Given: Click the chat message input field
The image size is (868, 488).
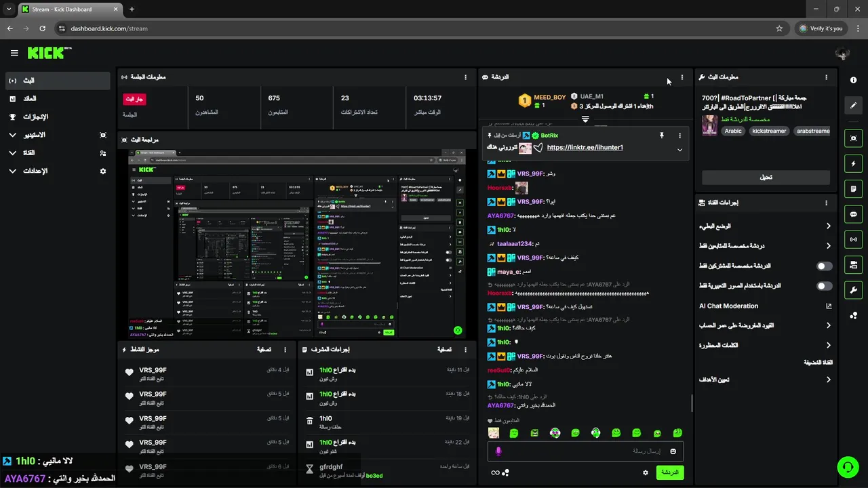Looking at the screenshot, I should (585, 451).
